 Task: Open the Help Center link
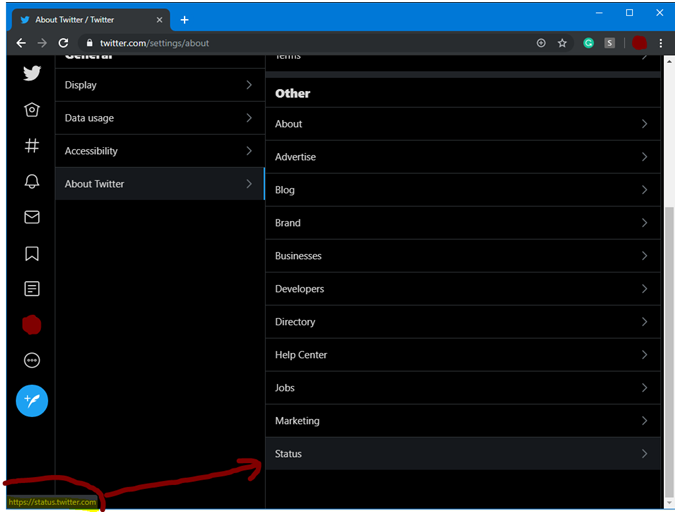coord(463,355)
